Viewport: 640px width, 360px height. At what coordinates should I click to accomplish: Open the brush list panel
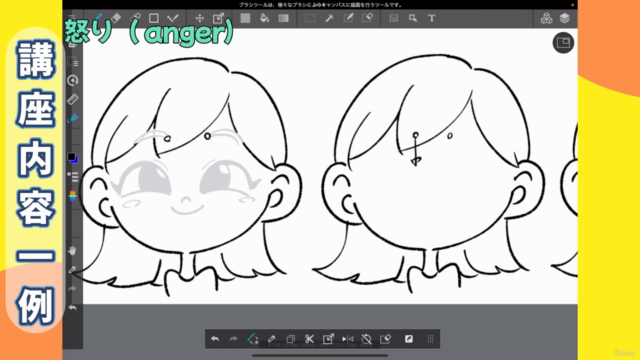(x=73, y=177)
